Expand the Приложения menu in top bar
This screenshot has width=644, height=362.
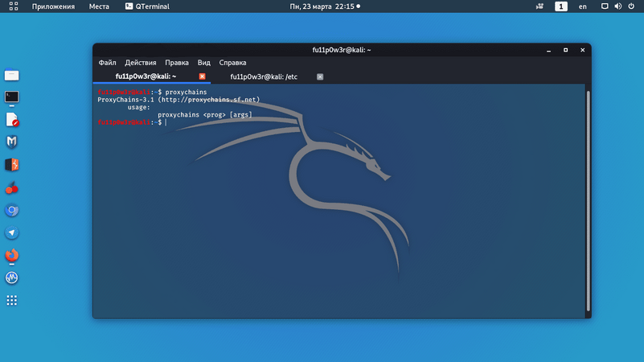point(53,6)
